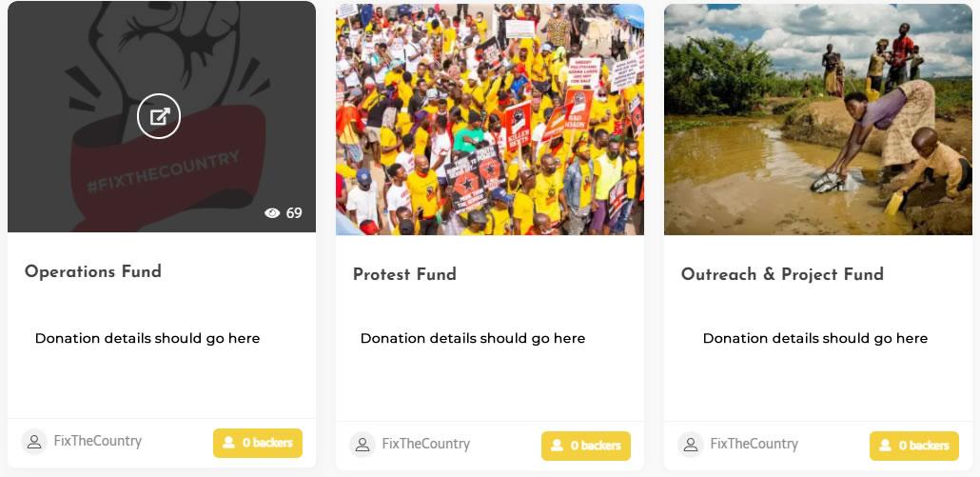Viewport: 980px width, 477px height.
Task: Open the protest crowd thumbnail image
Action: point(490,119)
